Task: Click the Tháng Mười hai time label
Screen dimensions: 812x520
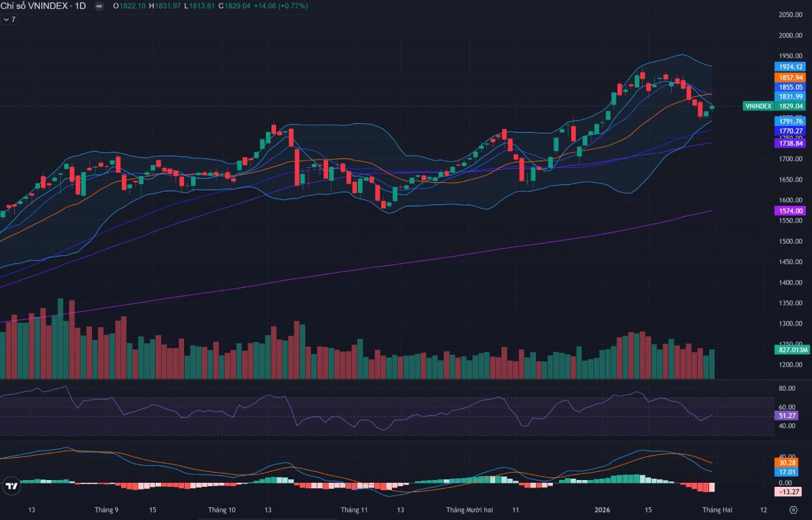Action: [x=470, y=509]
